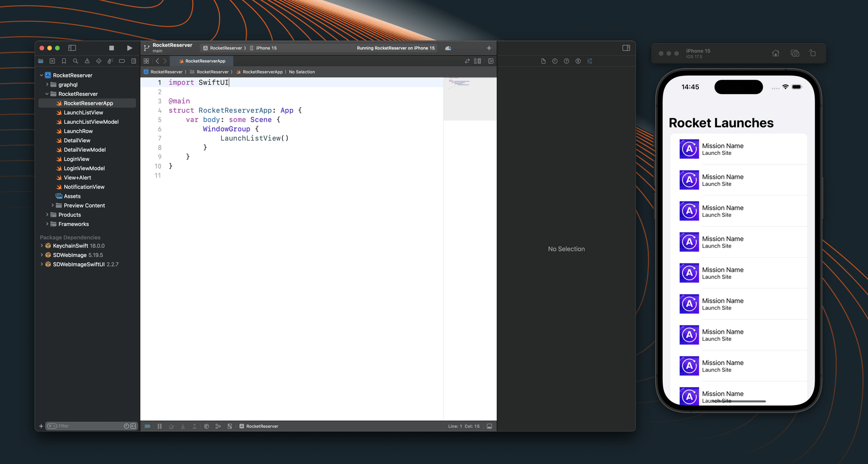Open LaunchListViewModel file in navigator
Viewport: 868px width, 464px height.
(91, 122)
